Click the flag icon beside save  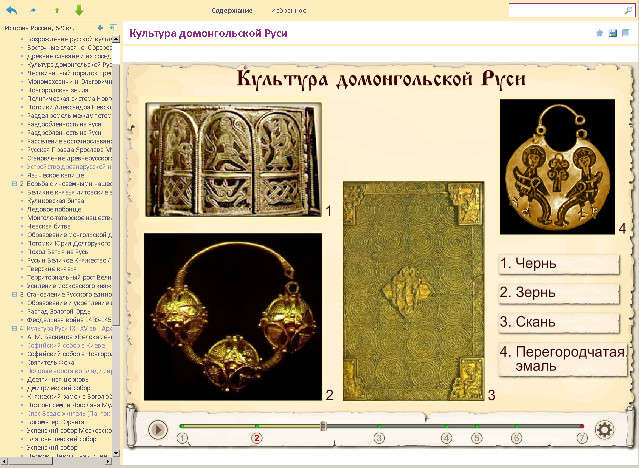point(626,33)
